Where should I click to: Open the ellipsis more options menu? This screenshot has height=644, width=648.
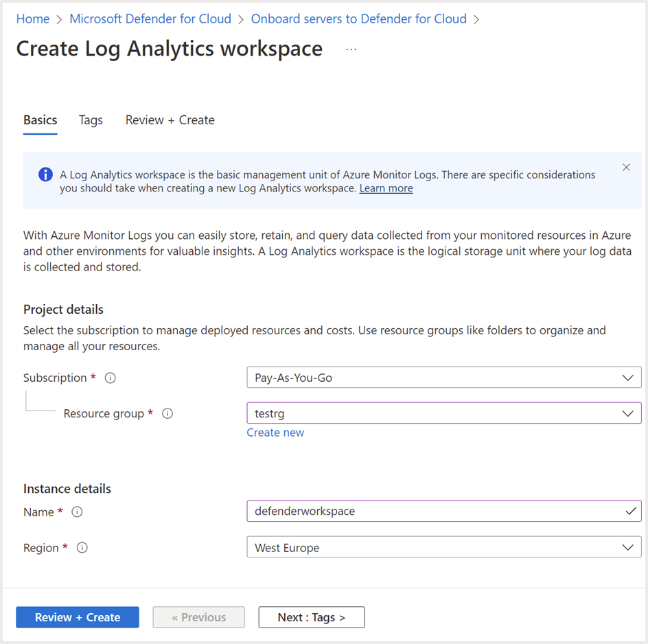click(x=351, y=49)
